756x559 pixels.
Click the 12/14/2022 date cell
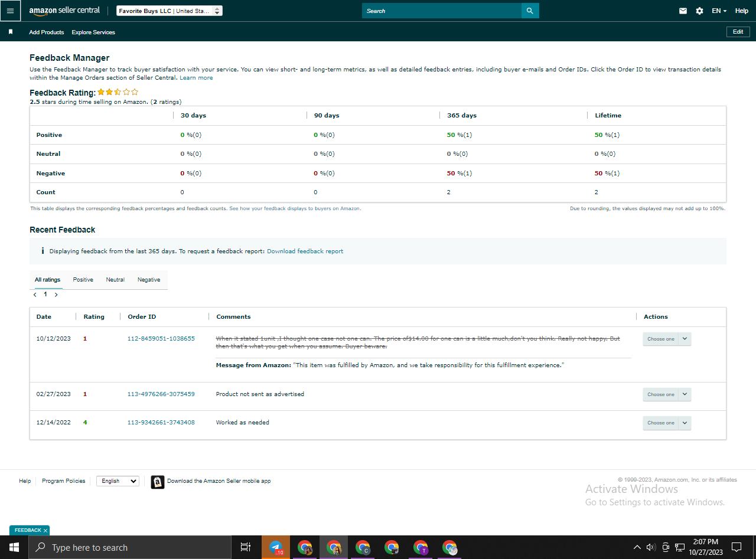click(54, 423)
